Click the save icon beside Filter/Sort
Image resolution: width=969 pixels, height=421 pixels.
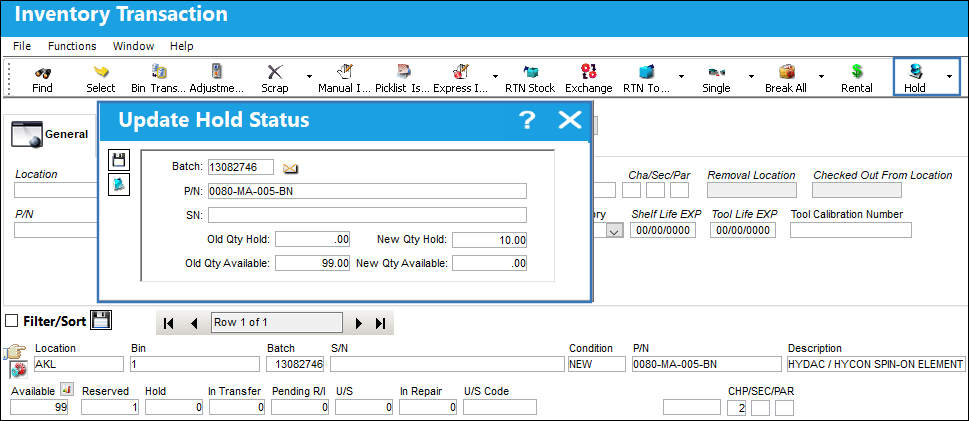tap(101, 320)
